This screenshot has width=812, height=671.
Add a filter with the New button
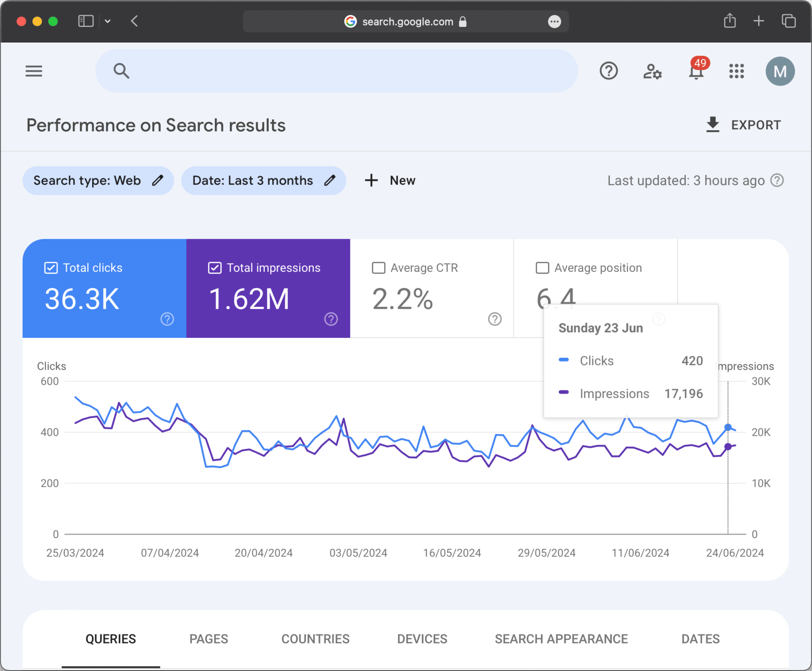[x=390, y=180]
